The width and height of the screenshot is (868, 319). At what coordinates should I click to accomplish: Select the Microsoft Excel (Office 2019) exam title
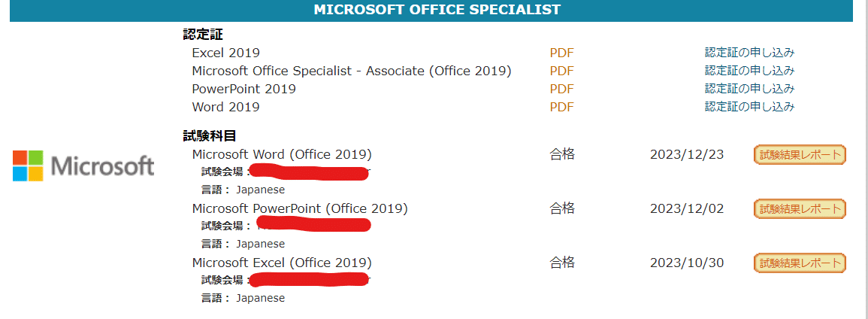(x=282, y=263)
